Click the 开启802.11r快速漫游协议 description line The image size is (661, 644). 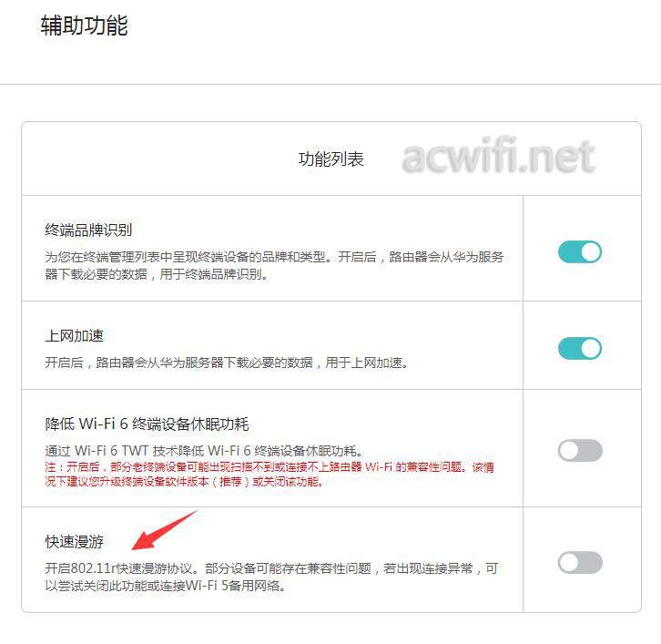(x=271, y=568)
